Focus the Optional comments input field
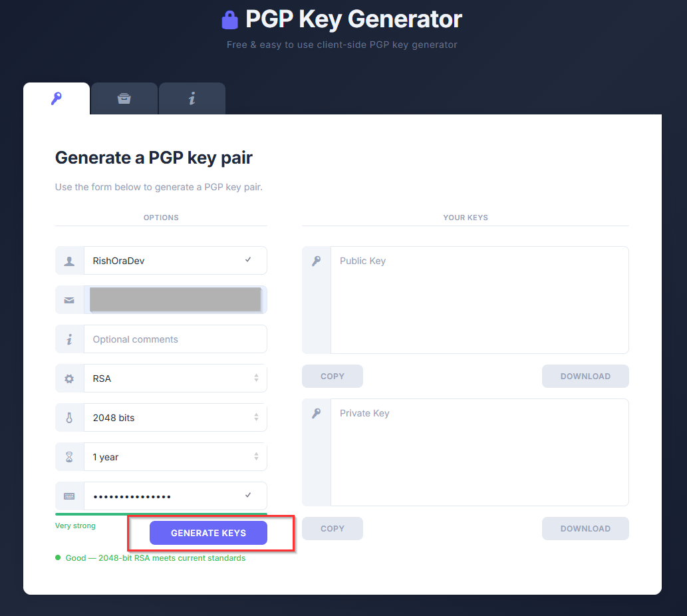Image resolution: width=687 pixels, height=616 pixels. point(175,339)
